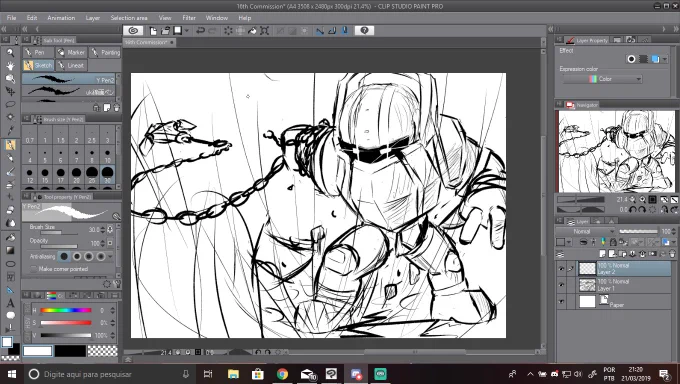Select the Operation object tool
The width and height of the screenshot is (680, 384).
(x=10, y=79)
